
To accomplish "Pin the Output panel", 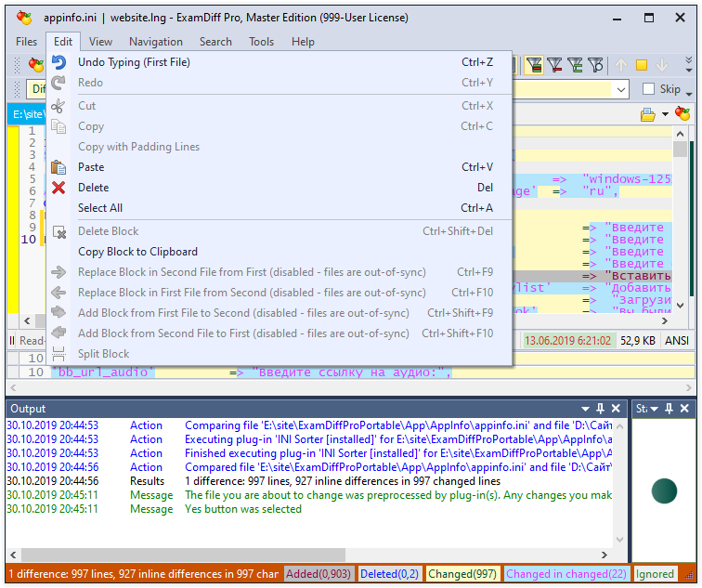I will tap(600, 409).
